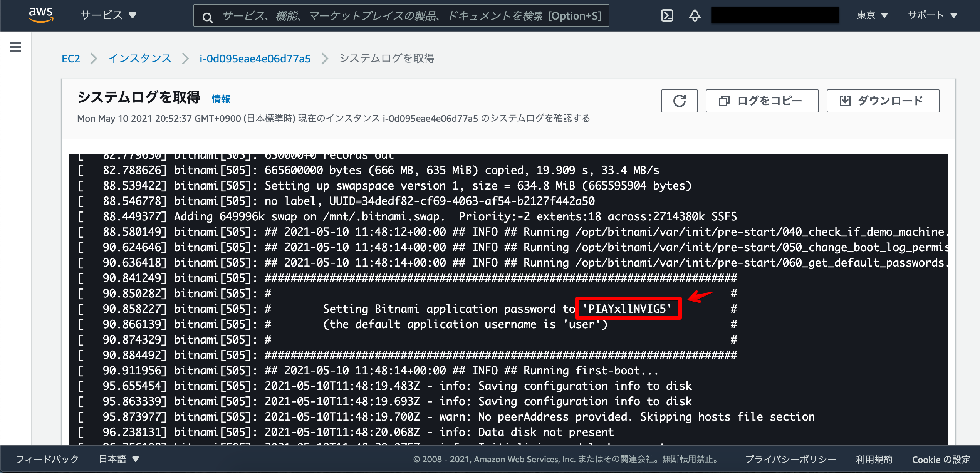Open the 東京 region dropdown
The height and width of the screenshot is (473, 980).
(x=872, y=15)
